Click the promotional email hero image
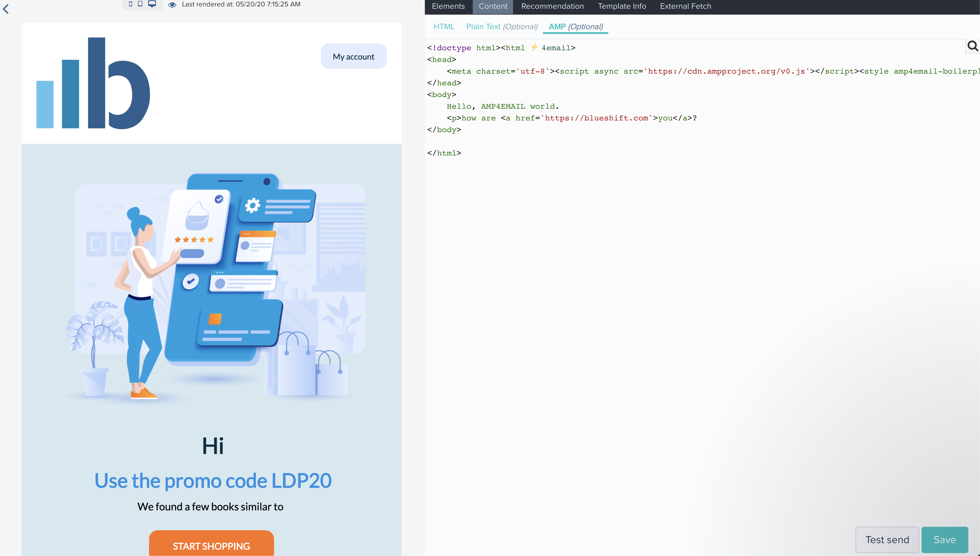This screenshot has width=980, height=556. click(212, 283)
